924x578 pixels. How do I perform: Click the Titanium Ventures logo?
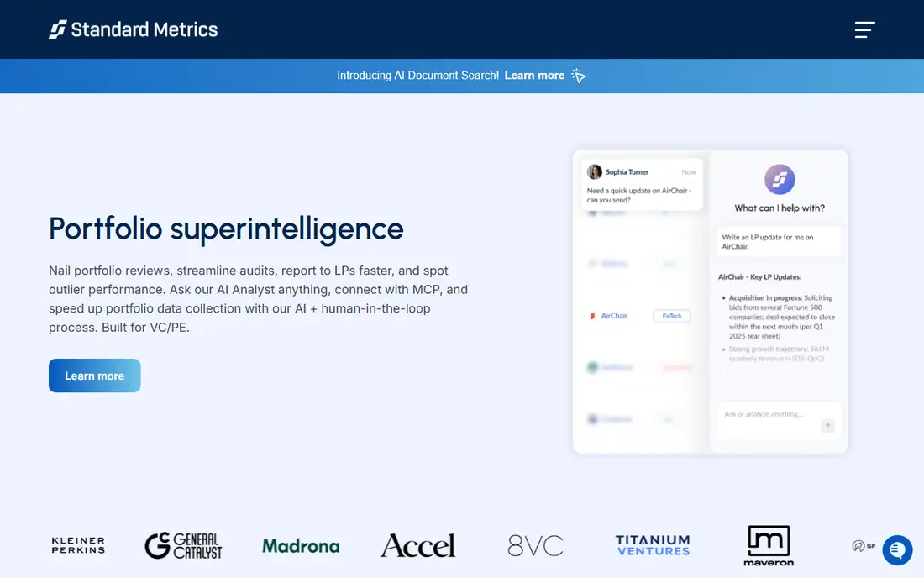click(653, 545)
